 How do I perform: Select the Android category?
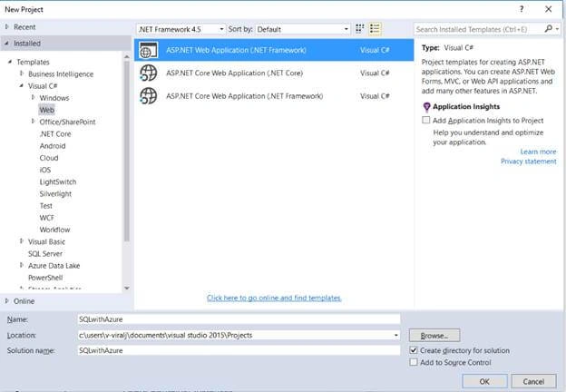53,146
